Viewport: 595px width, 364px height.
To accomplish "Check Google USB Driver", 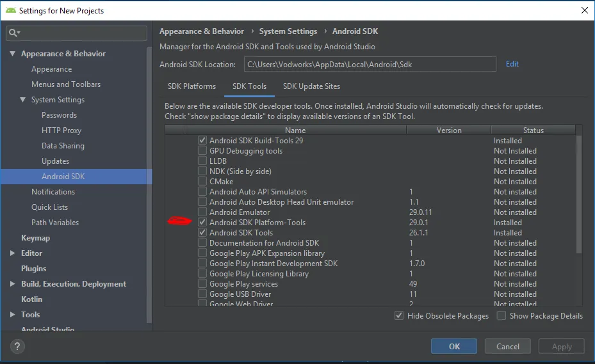I will click(202, 294).
